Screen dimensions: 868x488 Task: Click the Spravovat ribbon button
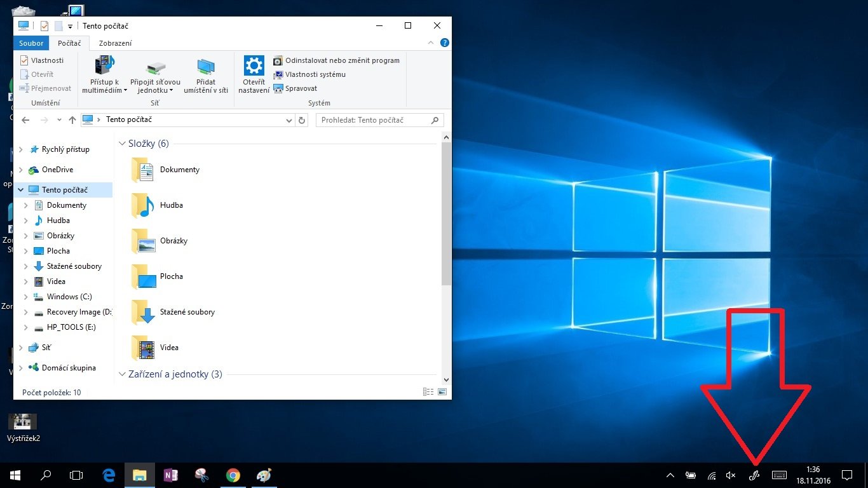295,88
